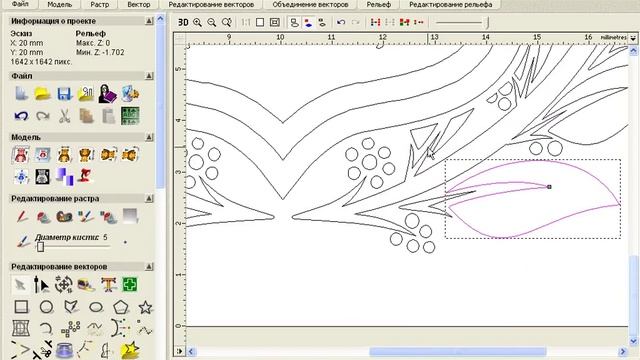The width and height of the screenshot is (640, 360).
Task: Collapse the Редактирование растра panel section
Action: click(149, 198)
